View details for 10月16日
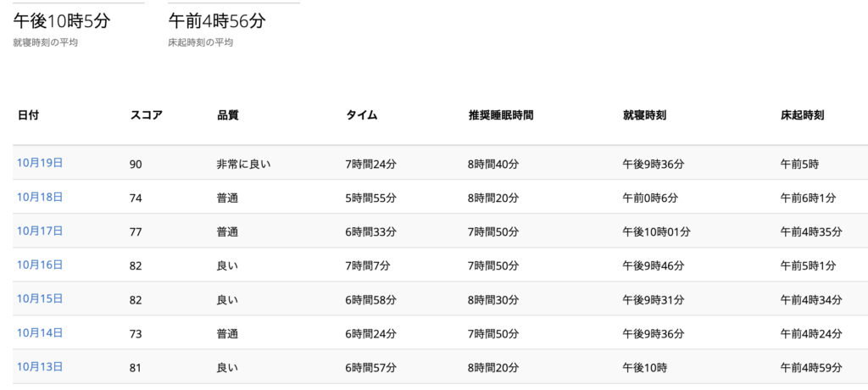This screenshot has width=868, height=390. point(40,265)
